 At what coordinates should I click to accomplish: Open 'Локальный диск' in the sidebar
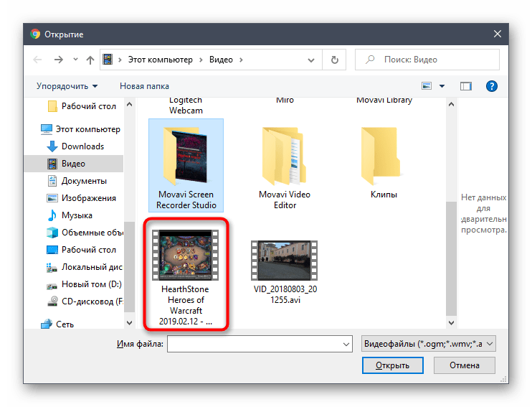coord(85,267)
